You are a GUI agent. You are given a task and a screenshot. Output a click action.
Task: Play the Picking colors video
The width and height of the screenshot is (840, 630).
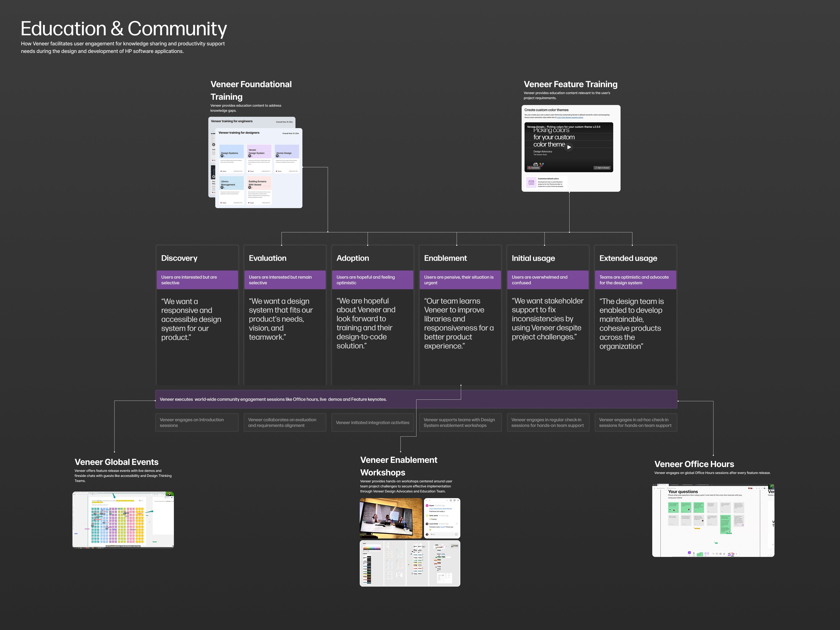568,147
